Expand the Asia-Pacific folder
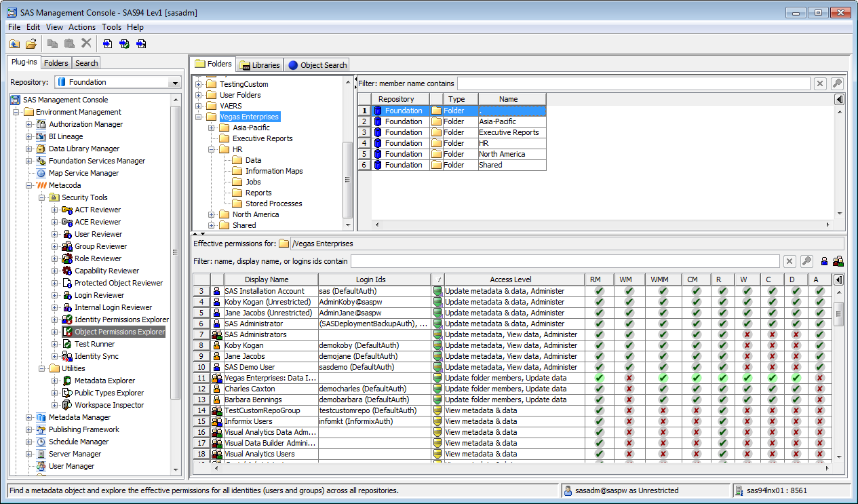 [212, 128]
